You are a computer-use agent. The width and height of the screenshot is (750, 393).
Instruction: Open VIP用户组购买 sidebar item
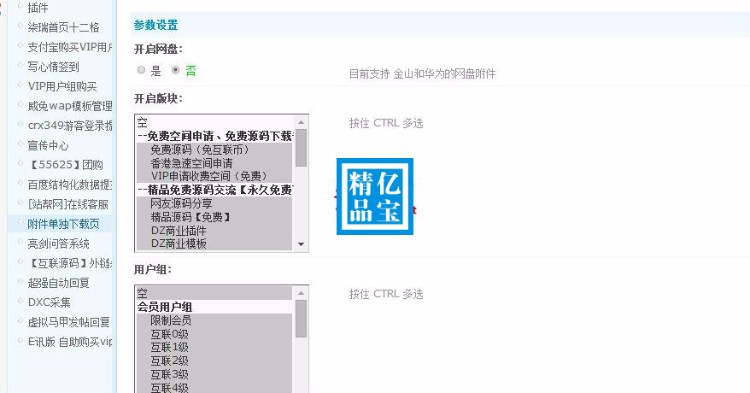(x=62, y=87)
